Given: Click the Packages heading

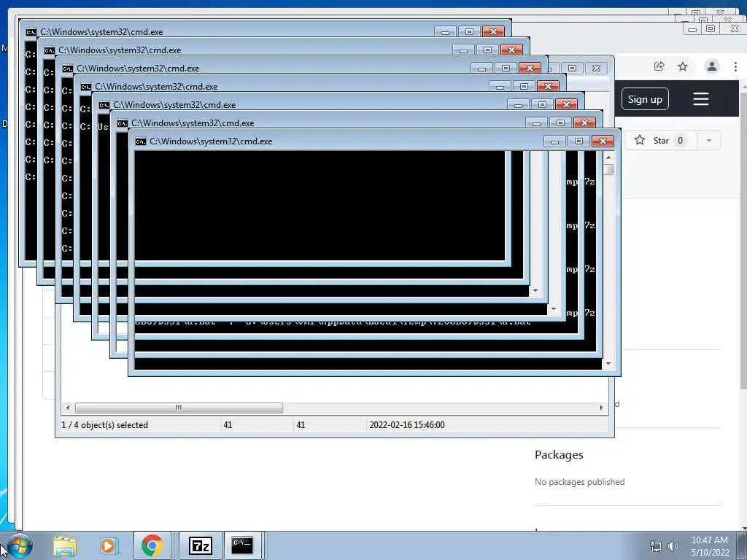Looking at the screenshot, I should tap(559, 455).
